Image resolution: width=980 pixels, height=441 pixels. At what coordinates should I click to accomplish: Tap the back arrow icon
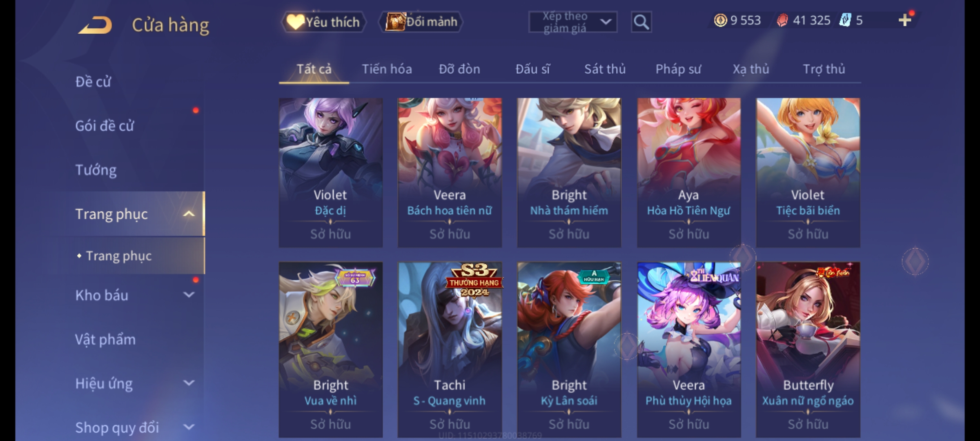(95, 25)
